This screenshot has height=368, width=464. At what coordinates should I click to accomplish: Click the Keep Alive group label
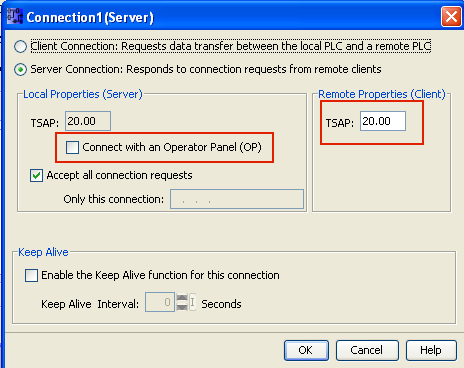43,252
